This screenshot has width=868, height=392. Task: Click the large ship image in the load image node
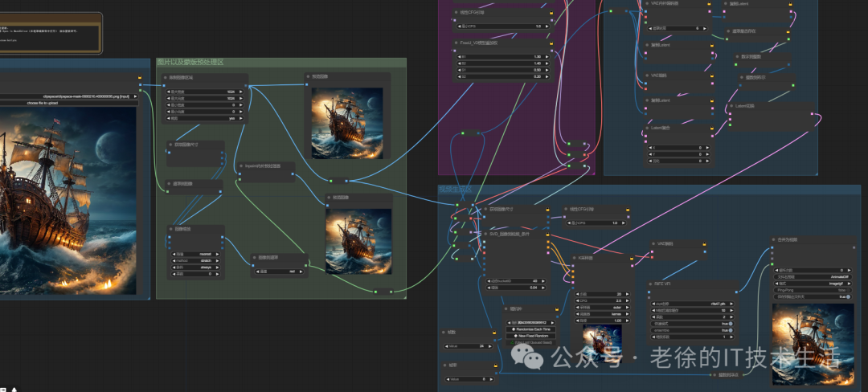pos(68,200)
